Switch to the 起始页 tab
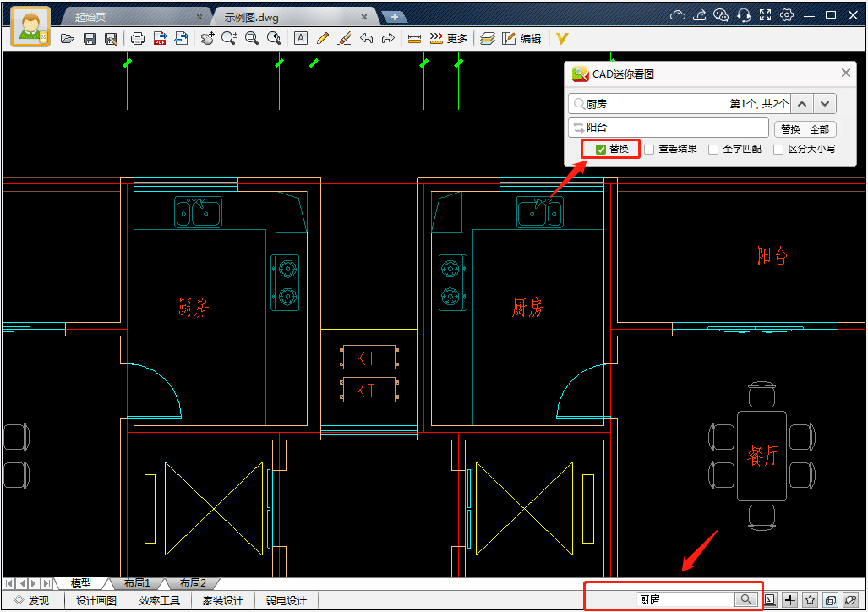This screenshot has height=612, width=868. [92, 17]
